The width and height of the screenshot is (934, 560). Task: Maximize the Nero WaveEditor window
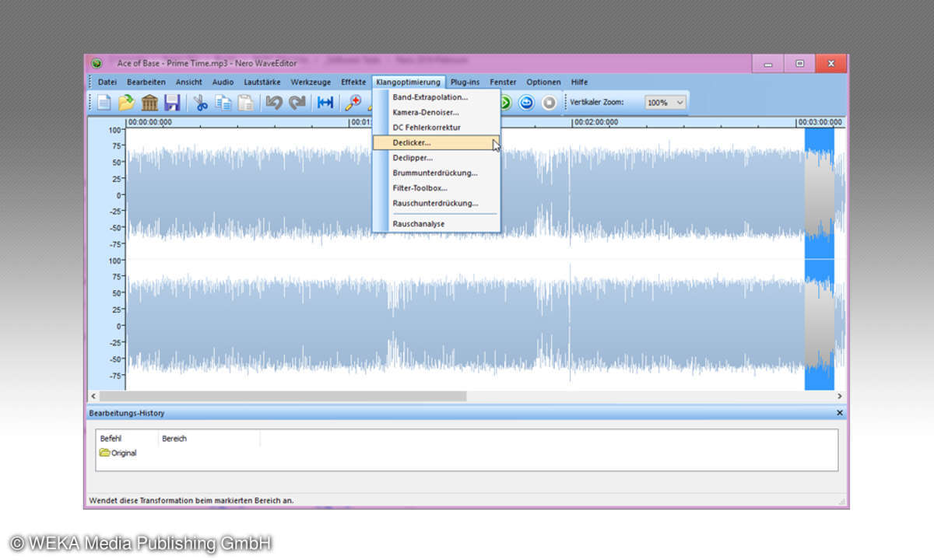click(x=799, y=64)
